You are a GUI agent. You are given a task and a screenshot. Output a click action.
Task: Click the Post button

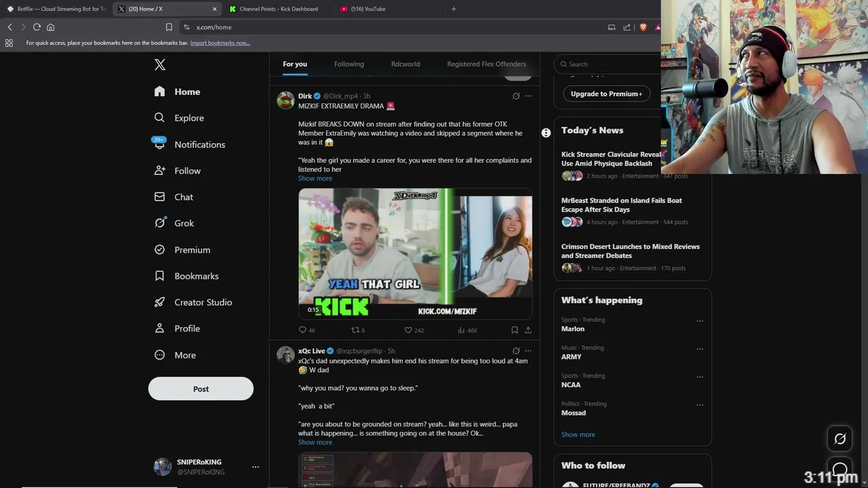[x=201, y=389]
